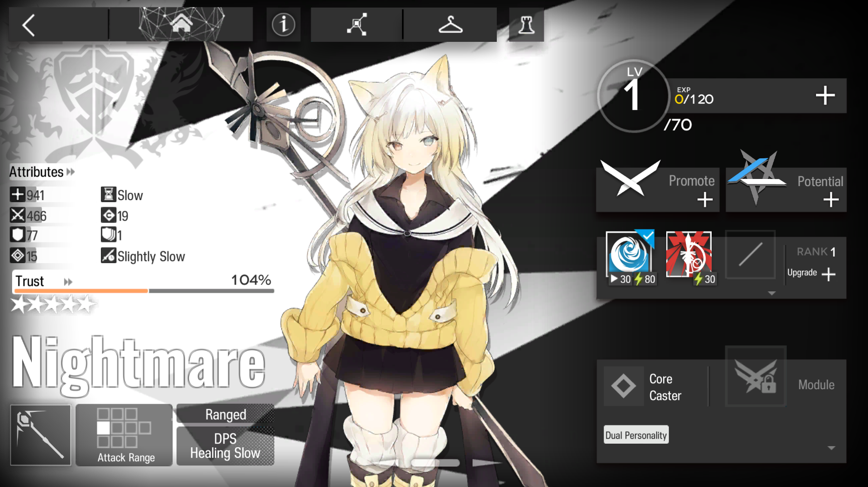
Task: Open the locked Module icon
Action: (756, 377)
